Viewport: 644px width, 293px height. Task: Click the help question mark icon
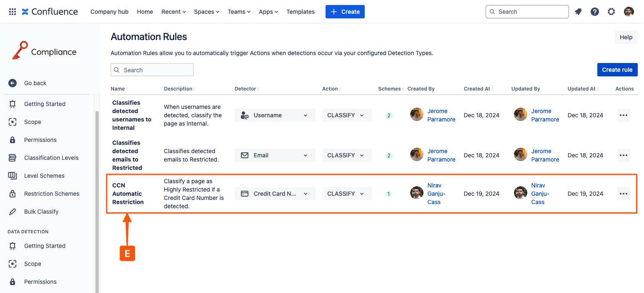coord(595,12)
